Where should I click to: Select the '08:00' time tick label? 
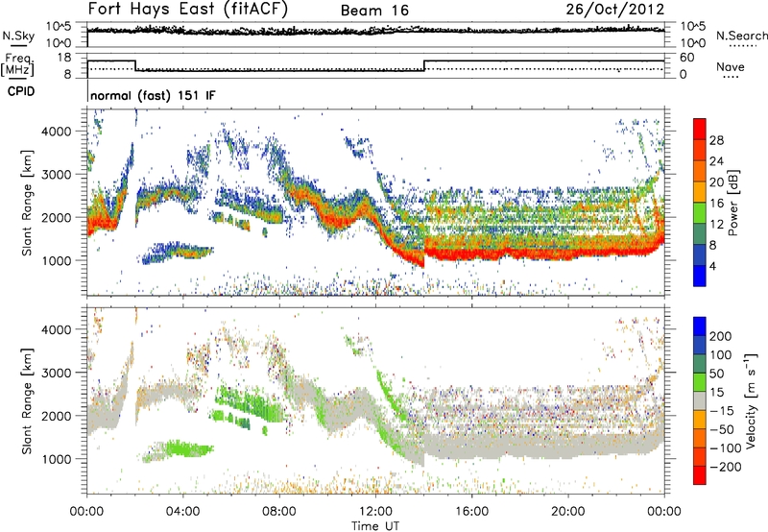click(x=279, y=512)
